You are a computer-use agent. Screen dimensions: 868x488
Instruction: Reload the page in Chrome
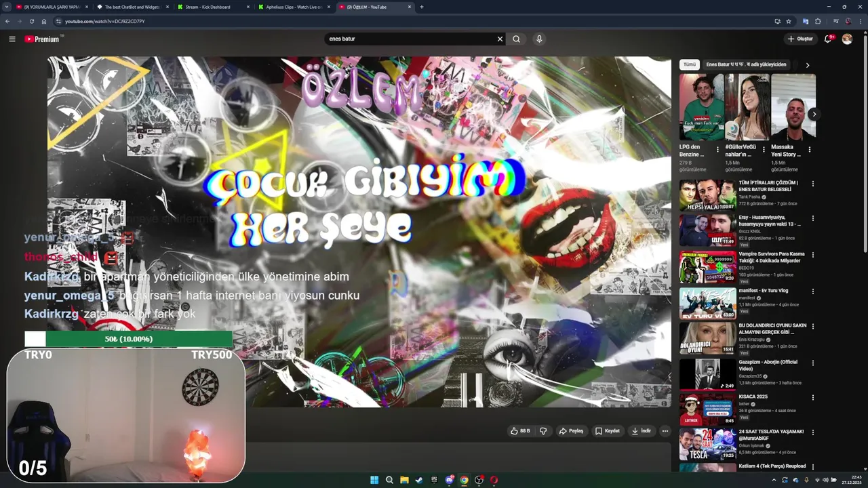[x=31, y=21]
